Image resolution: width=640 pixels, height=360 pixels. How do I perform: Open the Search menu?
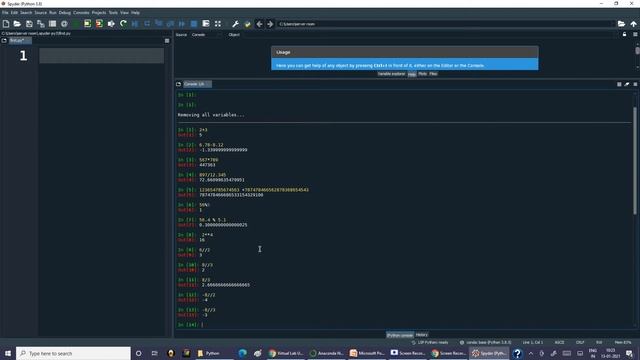pyautogui.click(x=26, y=13)
